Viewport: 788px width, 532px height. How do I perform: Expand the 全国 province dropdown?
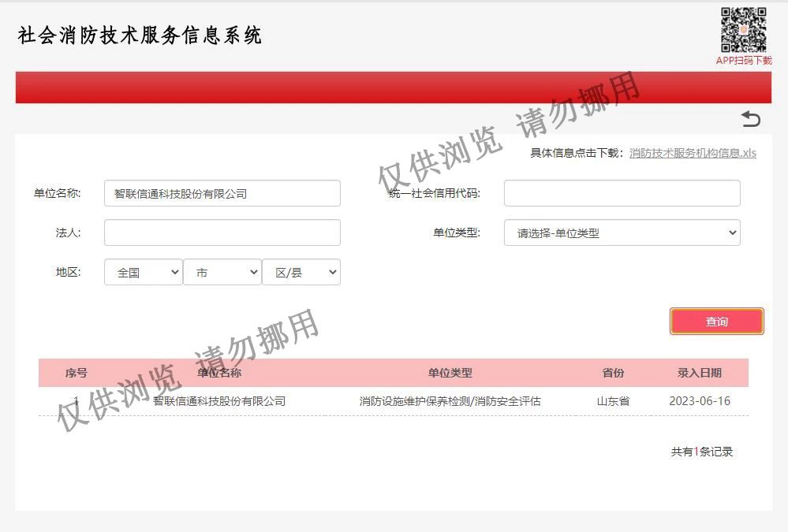(x=143, y=272)
